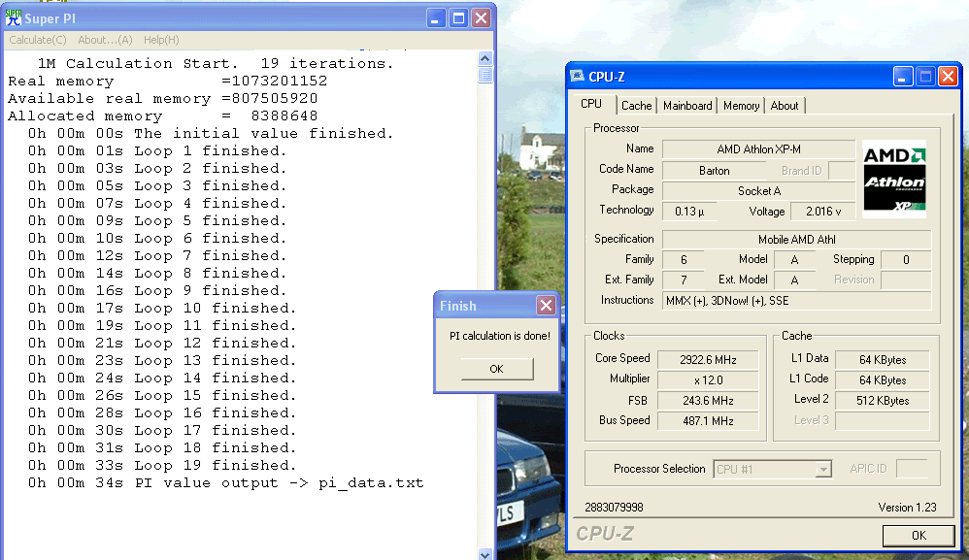Click the 'Real memory =1073201152' line
The image size is (969, 560).
click(167, 81)
